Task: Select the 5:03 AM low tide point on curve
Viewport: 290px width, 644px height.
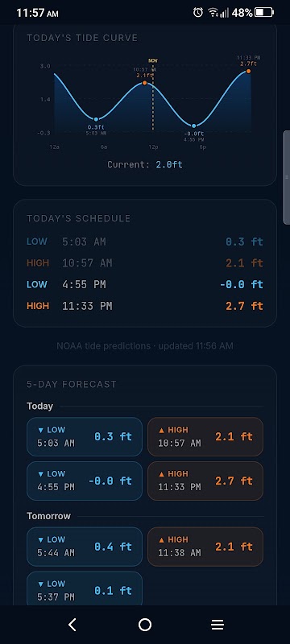Action: tap(96, 119)
